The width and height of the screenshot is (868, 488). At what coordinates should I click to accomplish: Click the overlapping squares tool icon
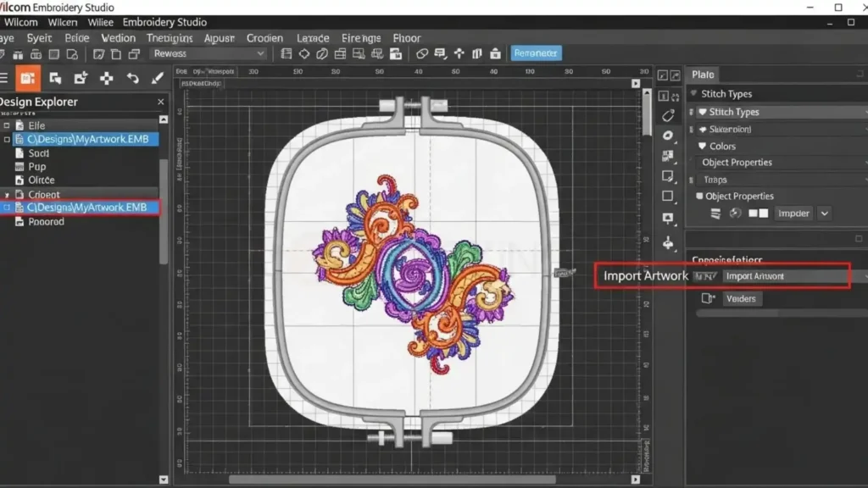click(x=55, y=78)
